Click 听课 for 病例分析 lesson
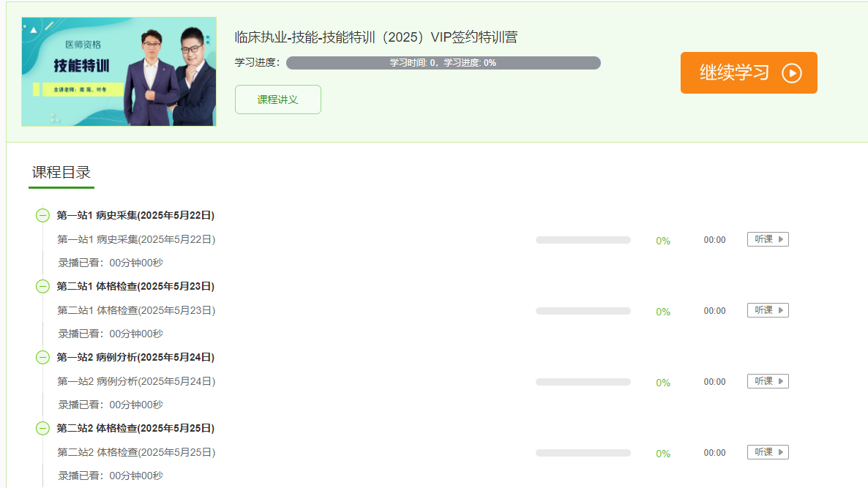Screen dimensions: 868x488 click(x=768, y=381)
